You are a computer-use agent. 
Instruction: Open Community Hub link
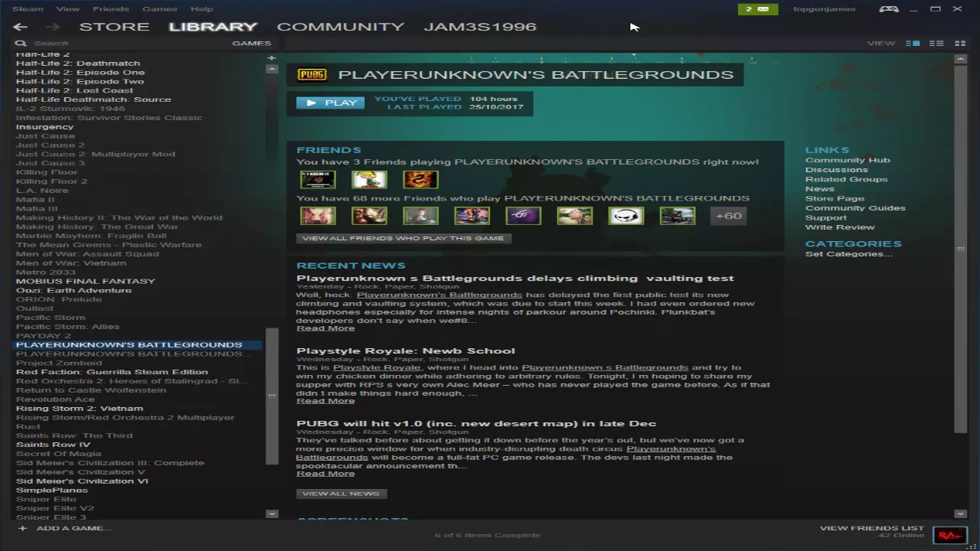tap(848, 160)
